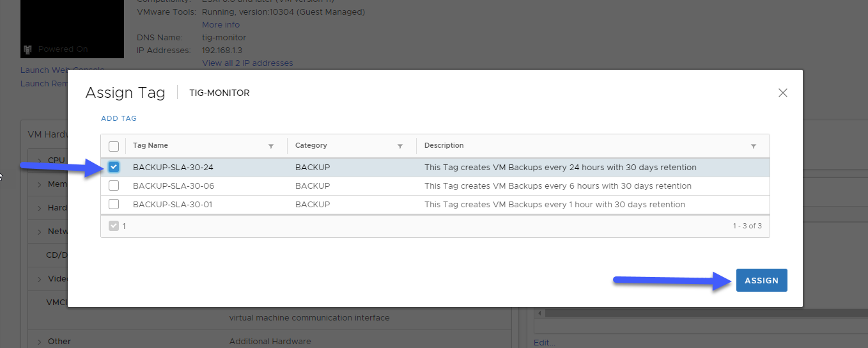Image resolution: width=868 pixels, height=348 pixels.
Task: Sort by the Category column header
Action: [311, 146]
